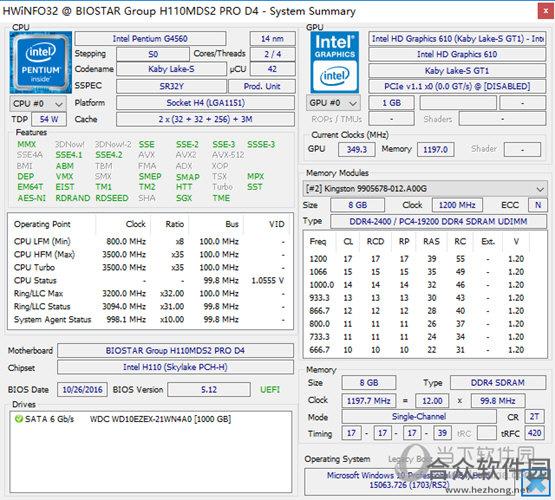
Task: Click the Kaby Lake-S codename field
Action: (x=171, y=69)
